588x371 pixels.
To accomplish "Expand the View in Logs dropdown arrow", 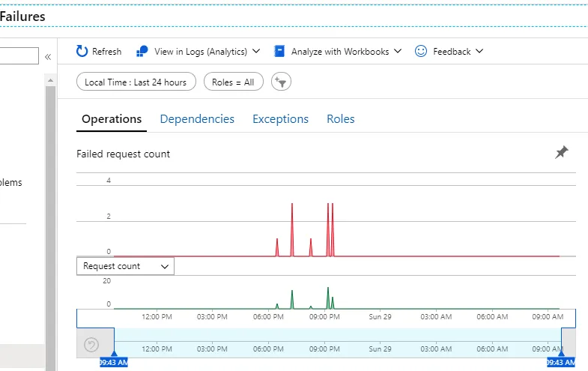I will coord(256,51).
